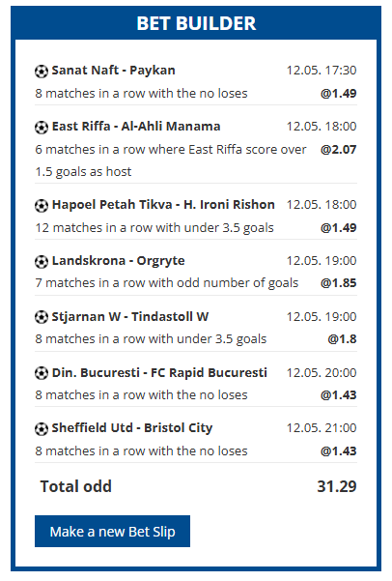Click the Make a new Bet Slip button
The image size is (392, 581).
tap(113, 532)
